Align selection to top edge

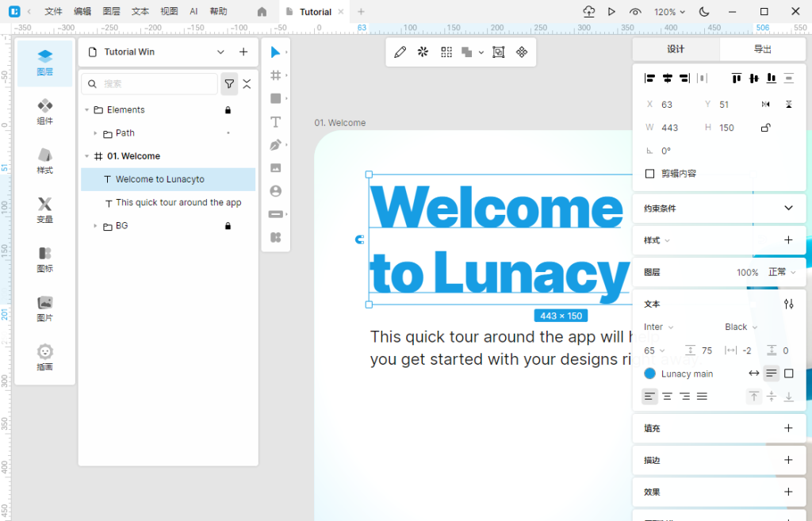(x=737, y=79)
